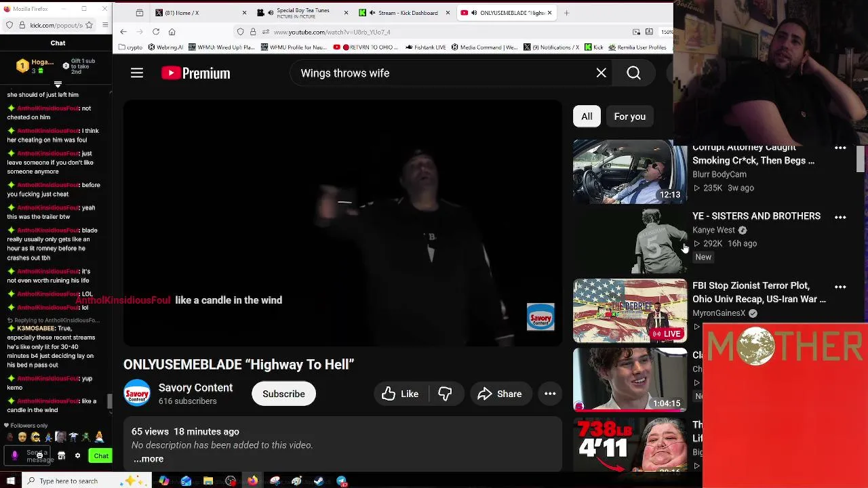The height and width of the screenshot is (488, 868).
Task: Open options for YE - SISTERS AND BROTHERS
Action: 840,217
